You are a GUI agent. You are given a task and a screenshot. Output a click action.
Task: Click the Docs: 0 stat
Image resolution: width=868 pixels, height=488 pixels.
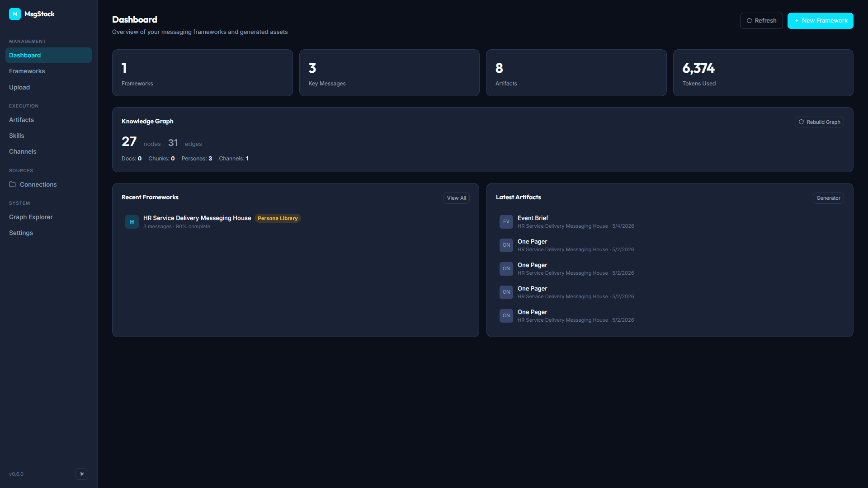132,159
